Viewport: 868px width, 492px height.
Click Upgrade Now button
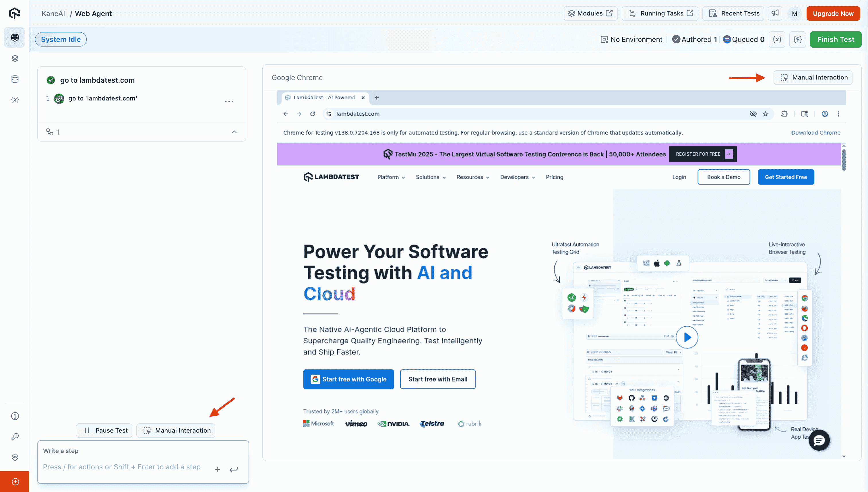tap(833, 13)
